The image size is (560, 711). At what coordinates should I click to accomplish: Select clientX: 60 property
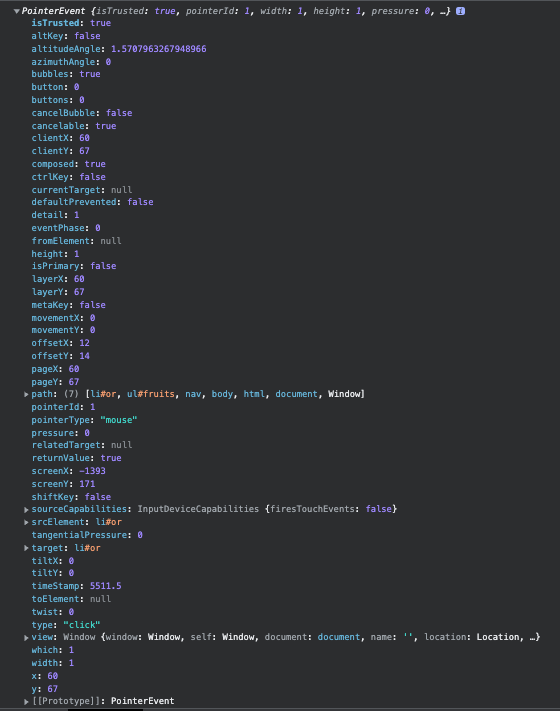(60, 138)
